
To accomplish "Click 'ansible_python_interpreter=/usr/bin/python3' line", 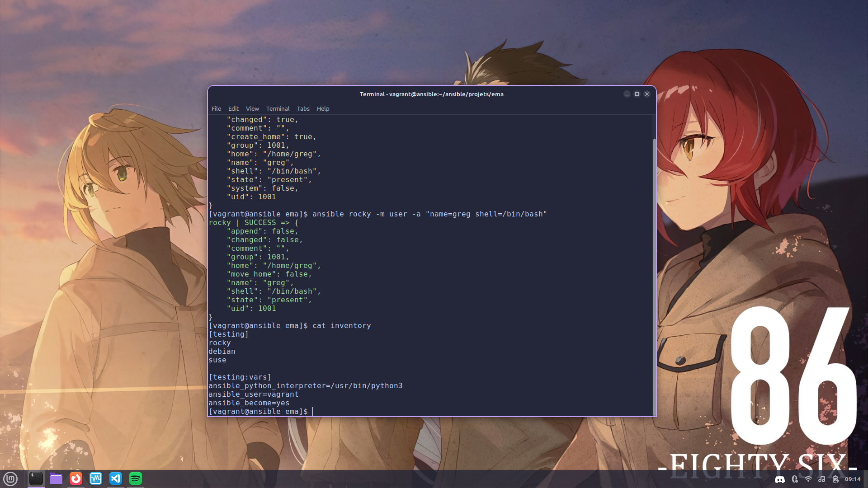I will [x=305, y=385].
